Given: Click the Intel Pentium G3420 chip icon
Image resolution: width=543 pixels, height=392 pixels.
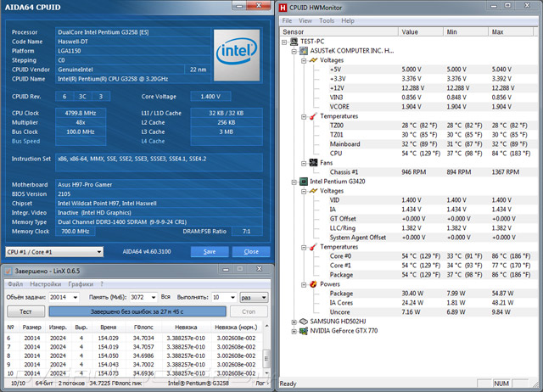Looking at the screenshot, I should coord(304,181).
